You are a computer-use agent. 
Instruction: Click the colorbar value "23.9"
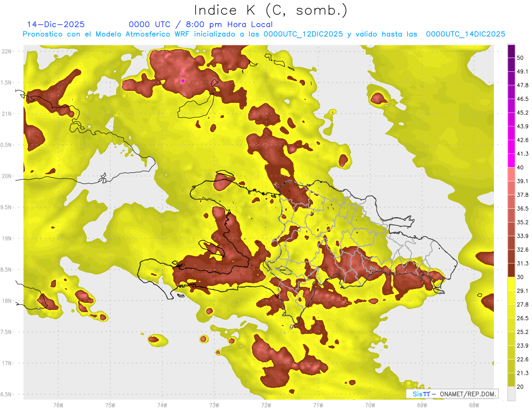tap(523, 345)
